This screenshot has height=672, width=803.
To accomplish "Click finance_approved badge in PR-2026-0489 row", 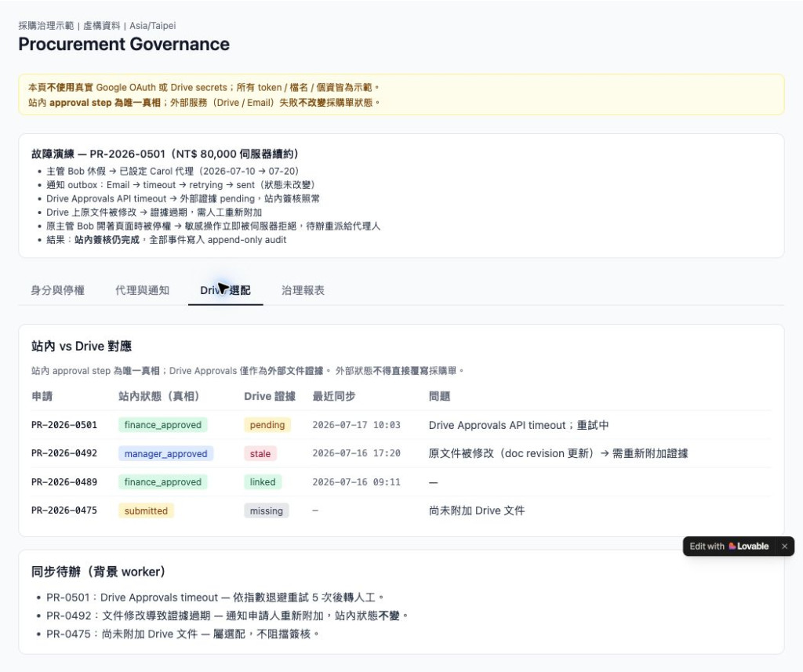I will 163,482.
